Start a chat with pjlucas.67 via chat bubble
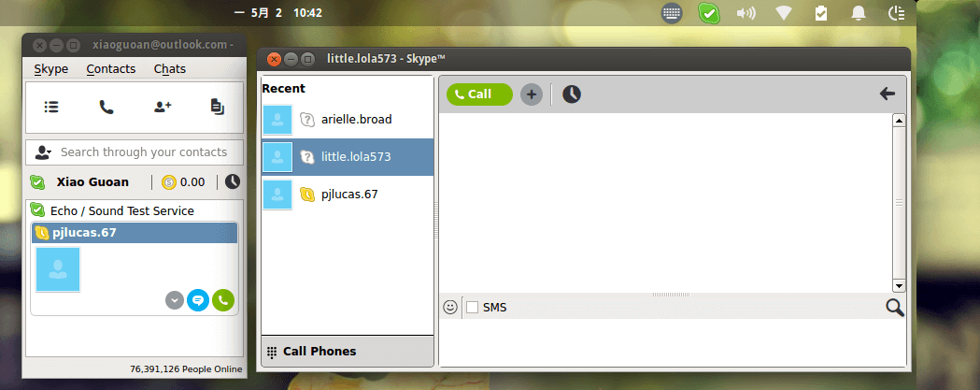The height and width of the screenshot is (390, 980). point(198,300)
